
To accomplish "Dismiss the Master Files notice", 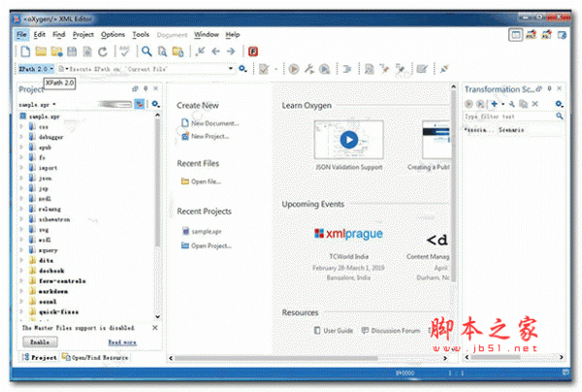I will (x=155, y=328).
